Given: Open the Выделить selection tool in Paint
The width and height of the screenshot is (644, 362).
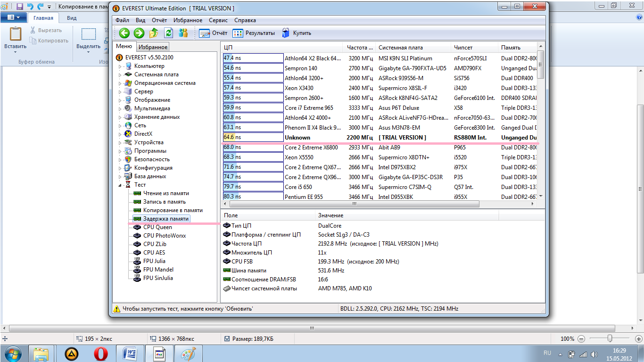Looking at the screenshot, I should click(x=89, y=39).
